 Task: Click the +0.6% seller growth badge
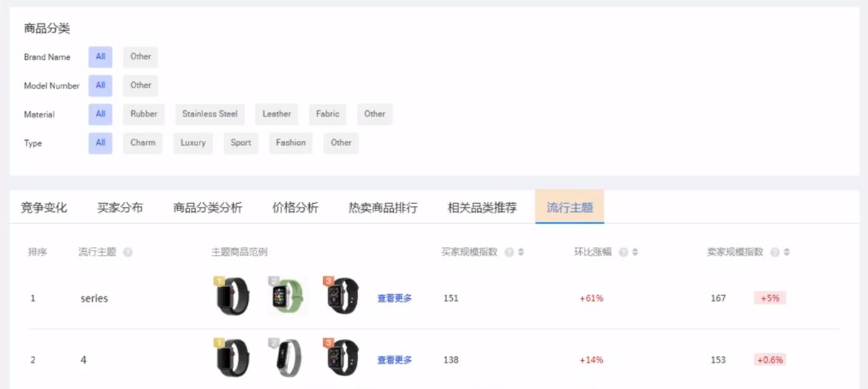770,360
